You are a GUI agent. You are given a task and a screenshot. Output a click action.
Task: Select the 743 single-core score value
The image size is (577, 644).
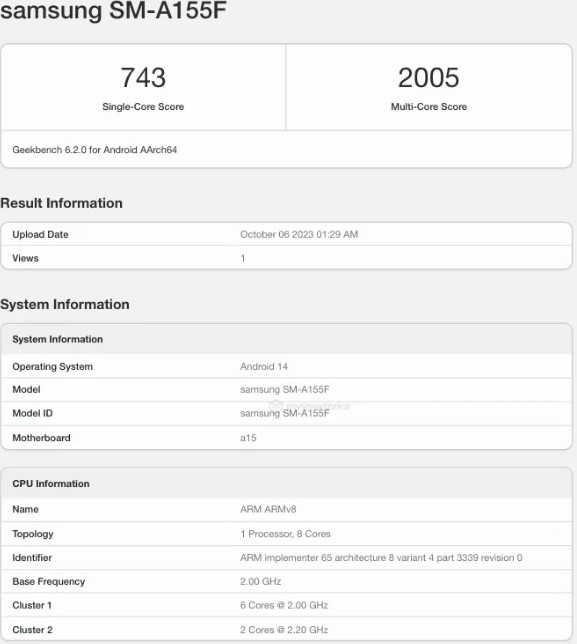(x=143, y=78)
